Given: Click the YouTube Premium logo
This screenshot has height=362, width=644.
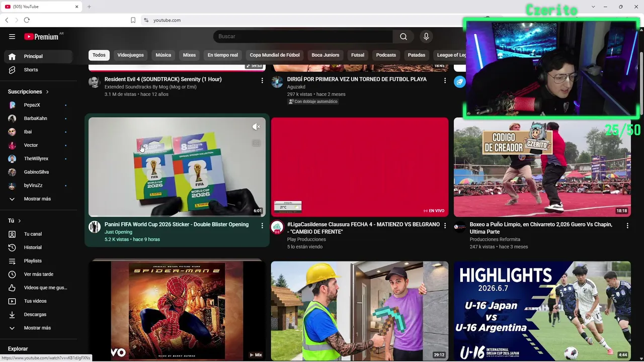Looking at the screenshot, I should (x=41, y=37).
